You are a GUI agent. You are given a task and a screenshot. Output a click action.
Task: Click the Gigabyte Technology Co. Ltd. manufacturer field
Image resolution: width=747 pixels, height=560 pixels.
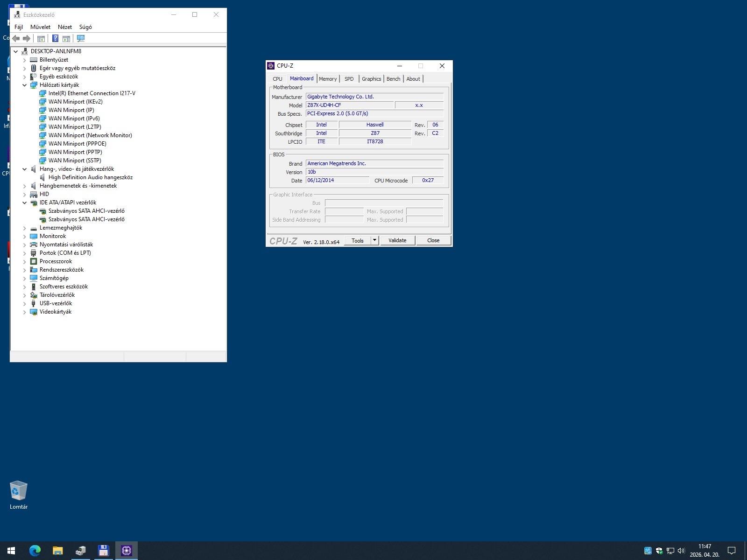[374, 97]
